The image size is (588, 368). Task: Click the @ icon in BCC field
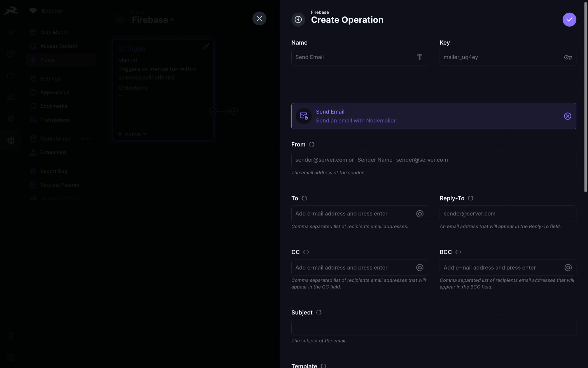[x=568, y=268]
